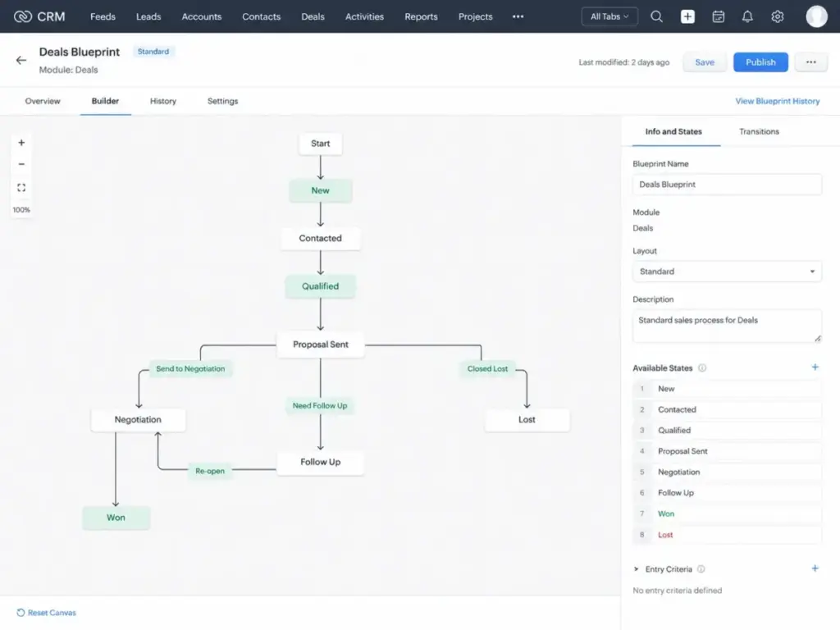Screen dimensions: 840x630
Task: Select the Transitions panel tab
Action: coord(759,131)
